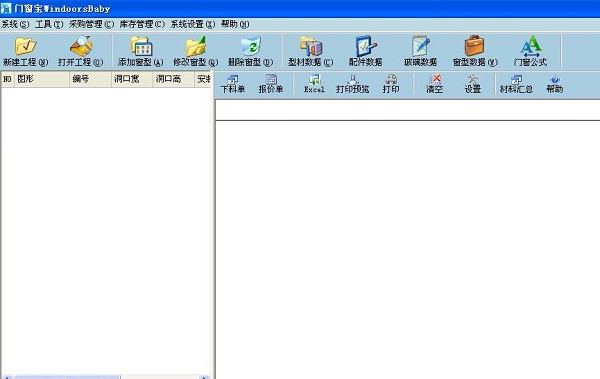Open 打印预览 print preview

pyautogui.click(x=352, y=84)
